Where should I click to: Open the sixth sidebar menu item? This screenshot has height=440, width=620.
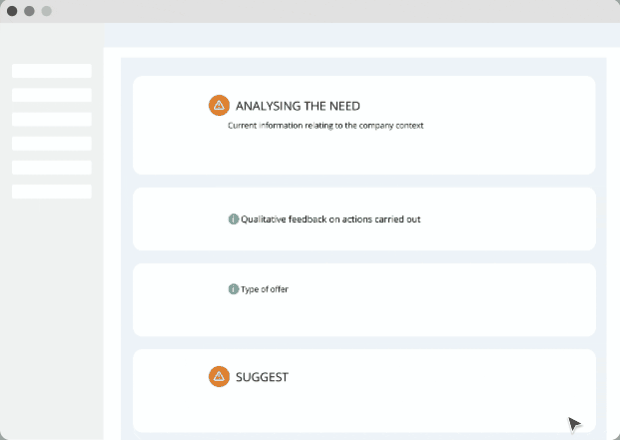(52, 191)
